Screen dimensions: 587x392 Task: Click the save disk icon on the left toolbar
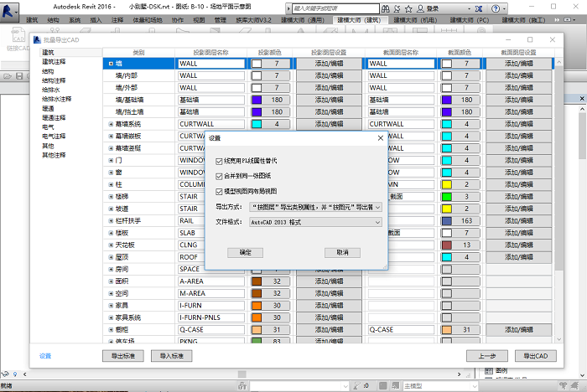coord(19,76)
